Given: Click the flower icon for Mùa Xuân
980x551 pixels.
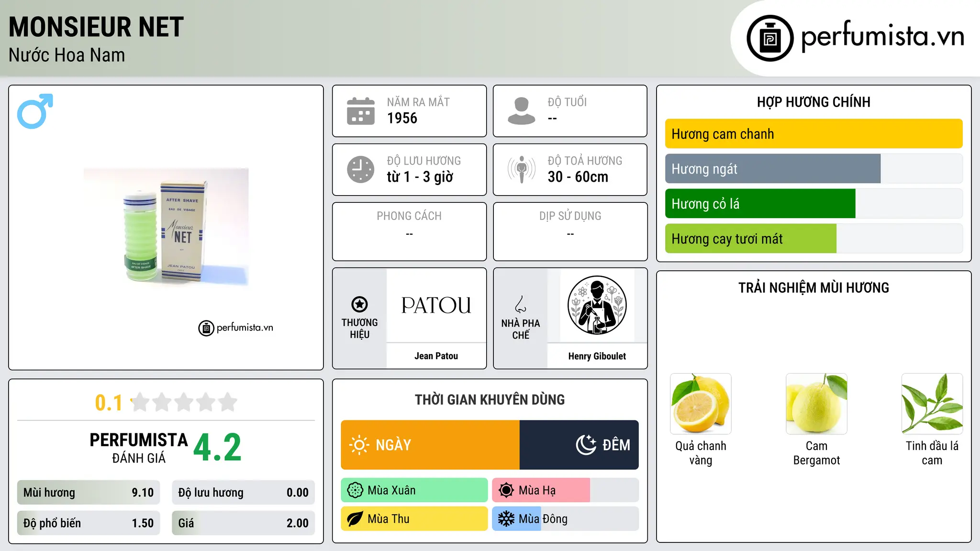Looking at the screenshot, I should [x=355, y=490].
